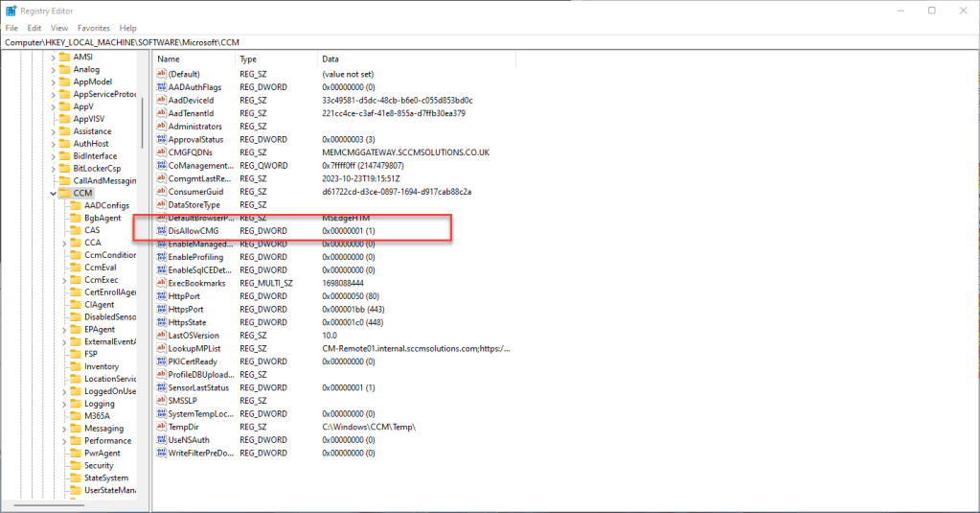Select the AMSI folder icon in tree
This screenshot has width=980, height=513.
[x=65, y=57]
